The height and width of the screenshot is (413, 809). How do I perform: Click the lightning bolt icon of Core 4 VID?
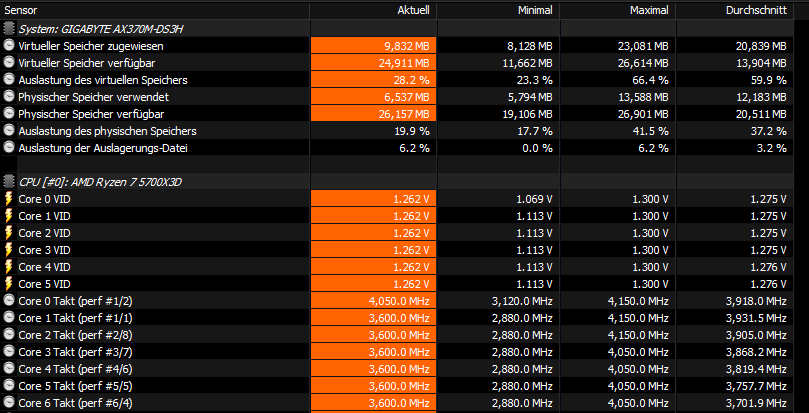pyautogui.click(x=9, y=267)
